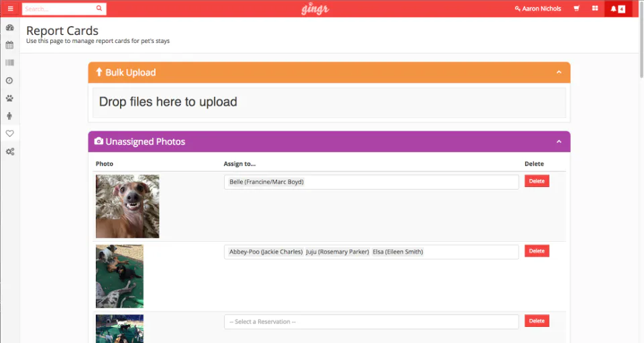Delete the photo assigned to Abbey-Poo
The width and height of the screenshot is (644, 343).
tap(537, 251)
